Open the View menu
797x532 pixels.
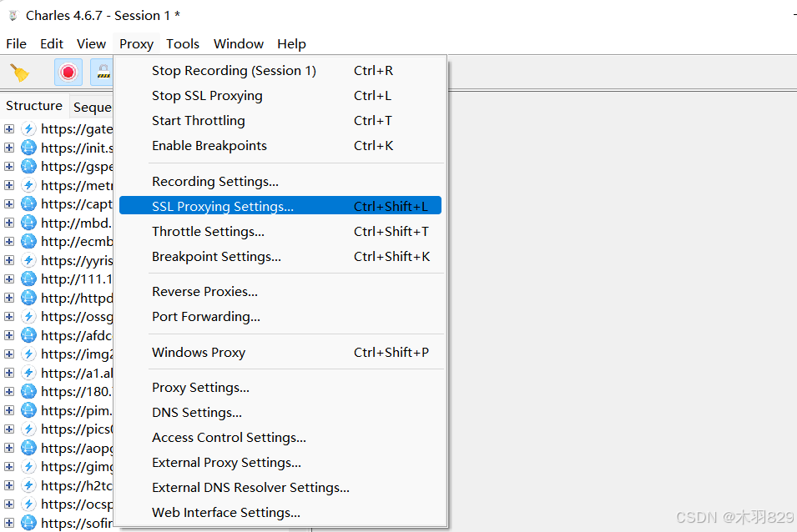[92, 44]
